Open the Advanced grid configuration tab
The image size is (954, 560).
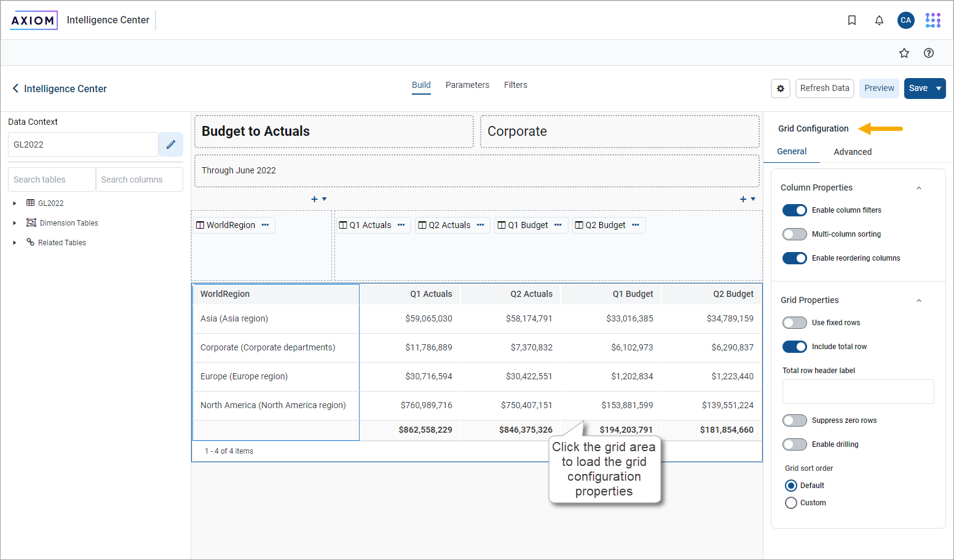click(853, 151)
